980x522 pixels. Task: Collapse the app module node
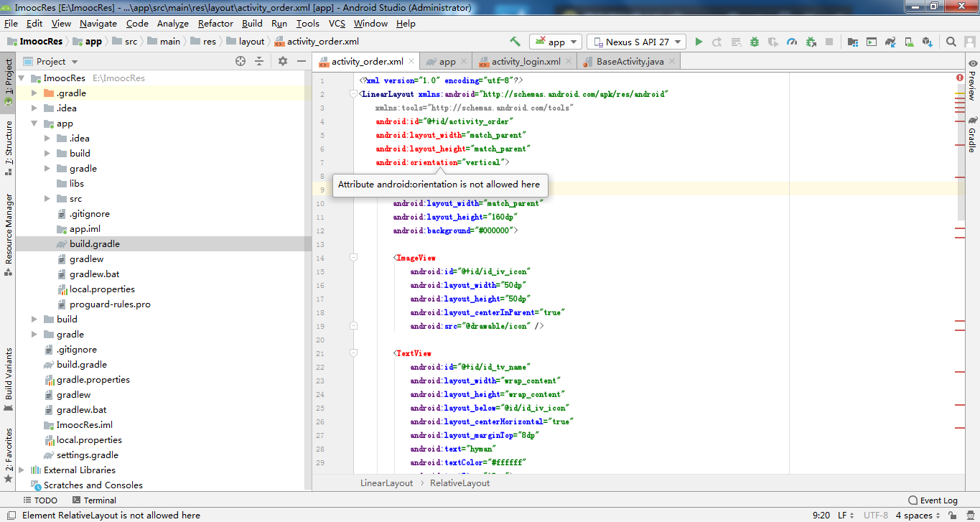tap(34, 123)
